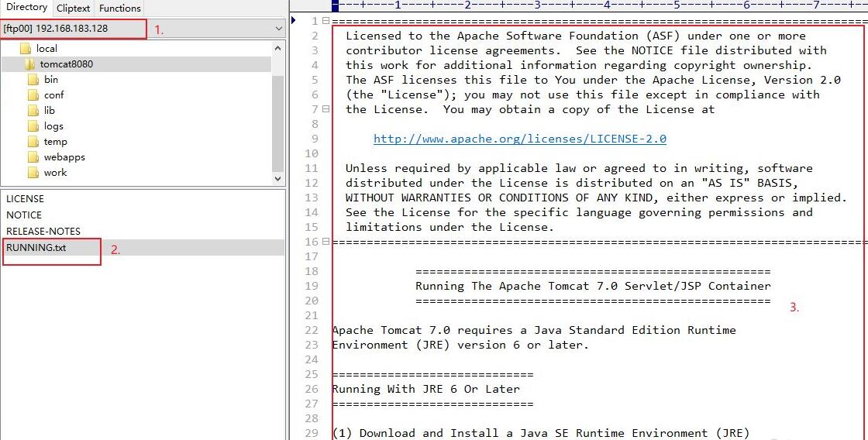This screenshot has width=868, height=440.
Task: Open the apache.org LICENSE-2.0 link
Action: click(x=520, y=139)
